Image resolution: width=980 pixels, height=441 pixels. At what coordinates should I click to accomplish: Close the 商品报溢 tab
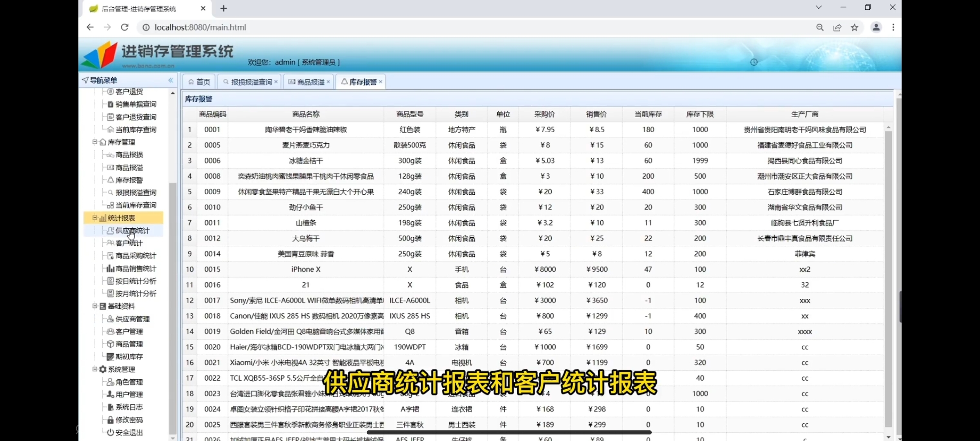click(328, 82)
